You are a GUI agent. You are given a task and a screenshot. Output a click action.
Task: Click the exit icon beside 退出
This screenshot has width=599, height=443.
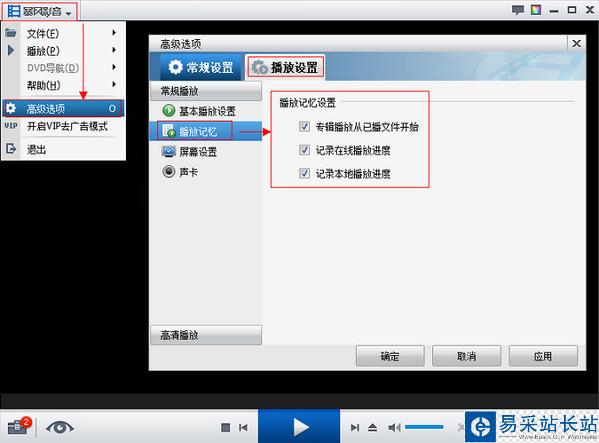11,149
